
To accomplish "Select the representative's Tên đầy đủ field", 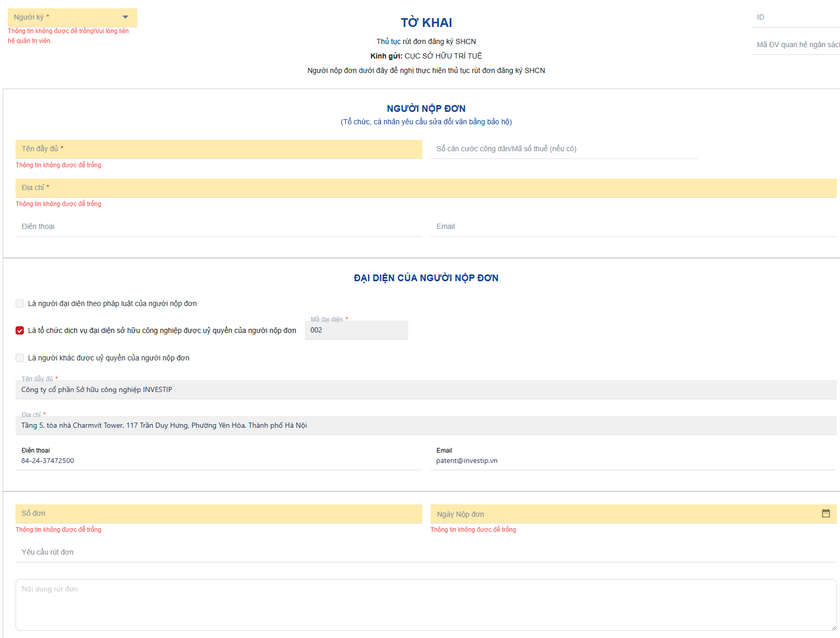I will point(425,390).
